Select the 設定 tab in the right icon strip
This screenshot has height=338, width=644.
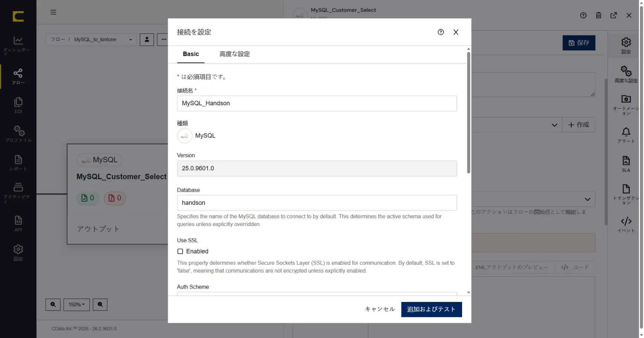tap(626, 45)
